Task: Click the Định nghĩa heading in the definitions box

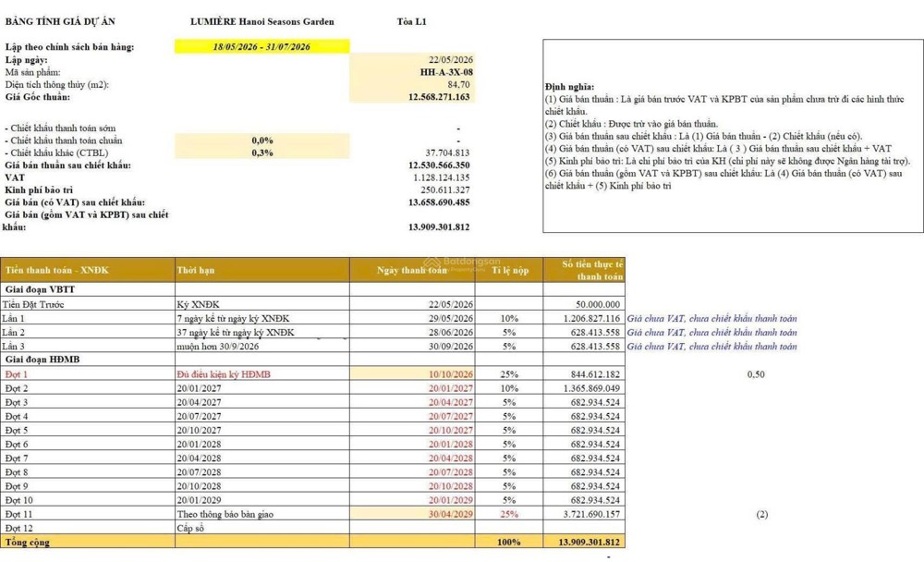Action: click(570, 87)
